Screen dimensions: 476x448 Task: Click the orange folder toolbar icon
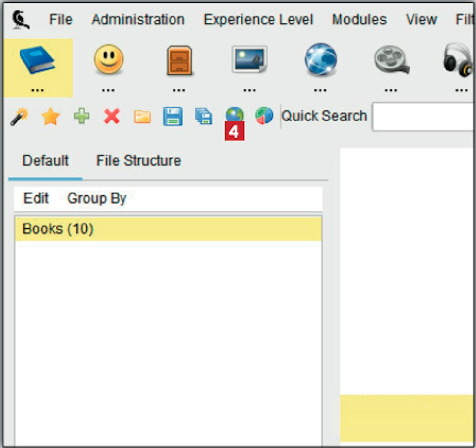142,117
